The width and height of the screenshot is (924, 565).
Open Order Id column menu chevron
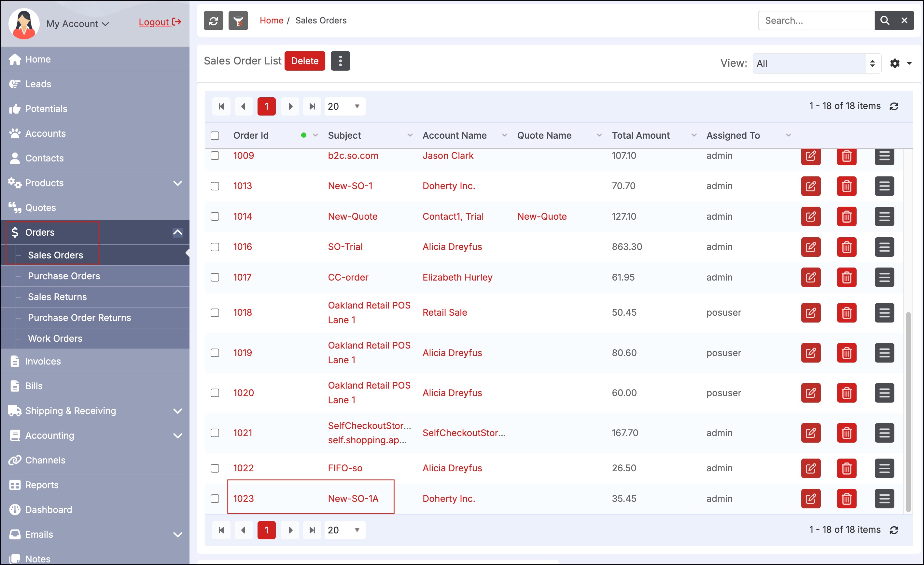315,135
